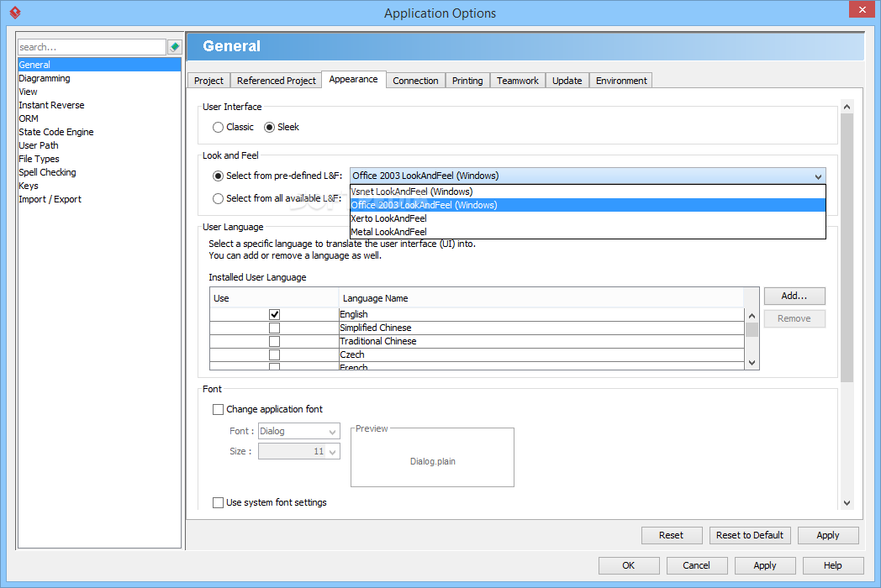Open the font Size dropdown

[299, 452]
